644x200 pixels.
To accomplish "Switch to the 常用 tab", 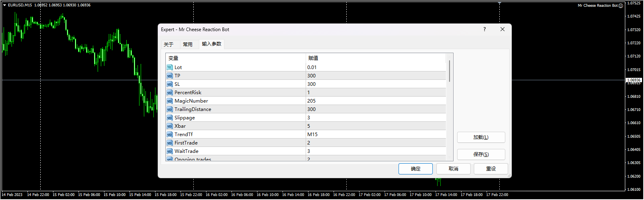I will pos(188,44).
